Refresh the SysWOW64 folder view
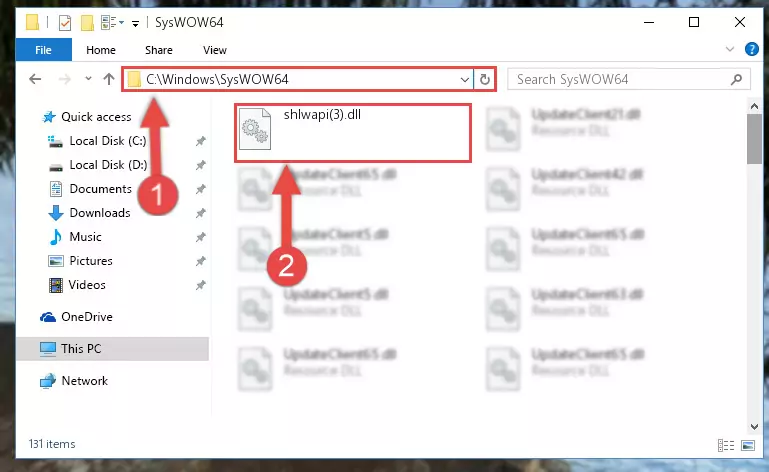This screenshot has height=472, width=769. click(485, 79)
